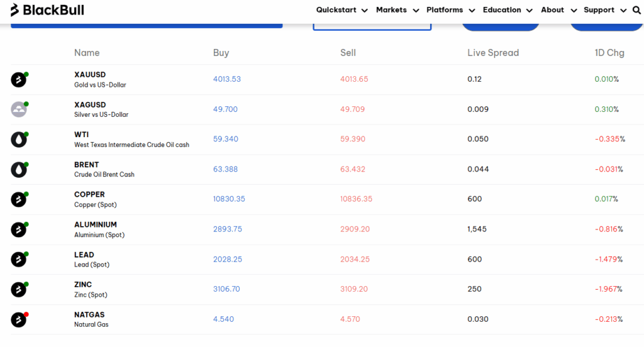644x347 pixels.
Task: Click the LEAD instrument icon
Action: tap(18, 259)
